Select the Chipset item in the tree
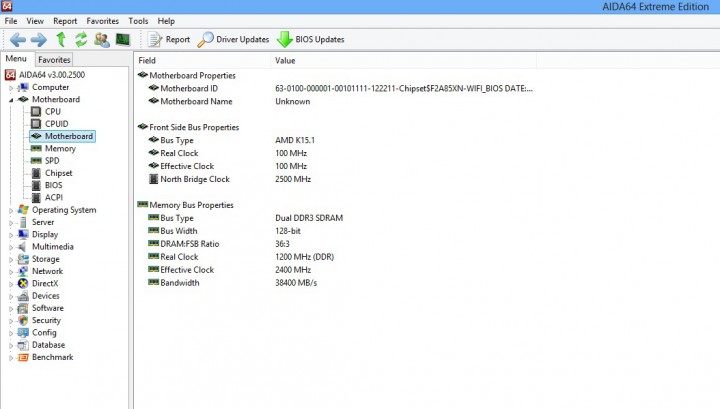This screenshot has height=409, width=720. pyautogui.click(x=58, y=173)
